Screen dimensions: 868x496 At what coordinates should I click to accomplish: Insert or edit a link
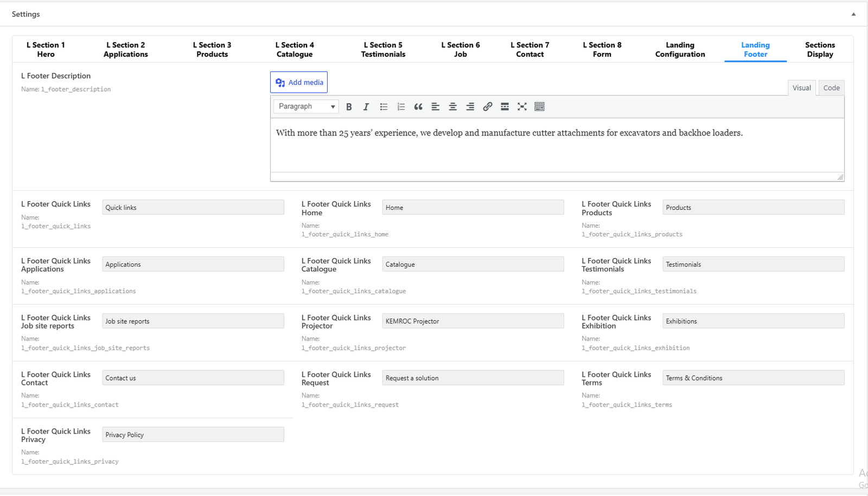click(x=487, y=107)
